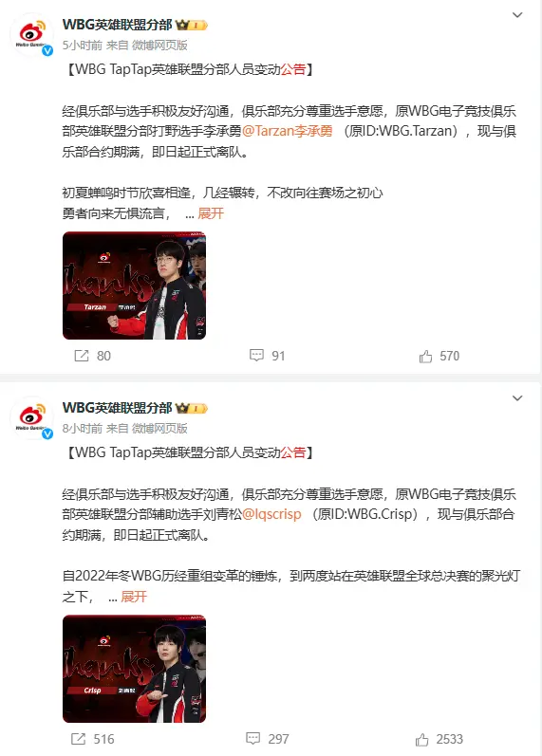Open comments on the Tarzan departure post
This screenshot has width=542, height=756.
[256, 356]
